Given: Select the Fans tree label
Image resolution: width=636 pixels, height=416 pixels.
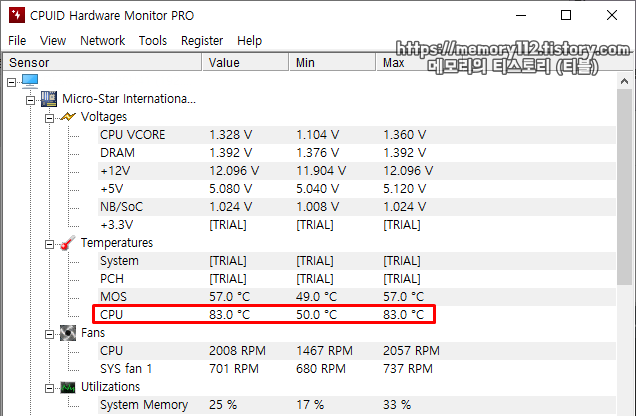Looking at the screenshot, I should 93,333.
